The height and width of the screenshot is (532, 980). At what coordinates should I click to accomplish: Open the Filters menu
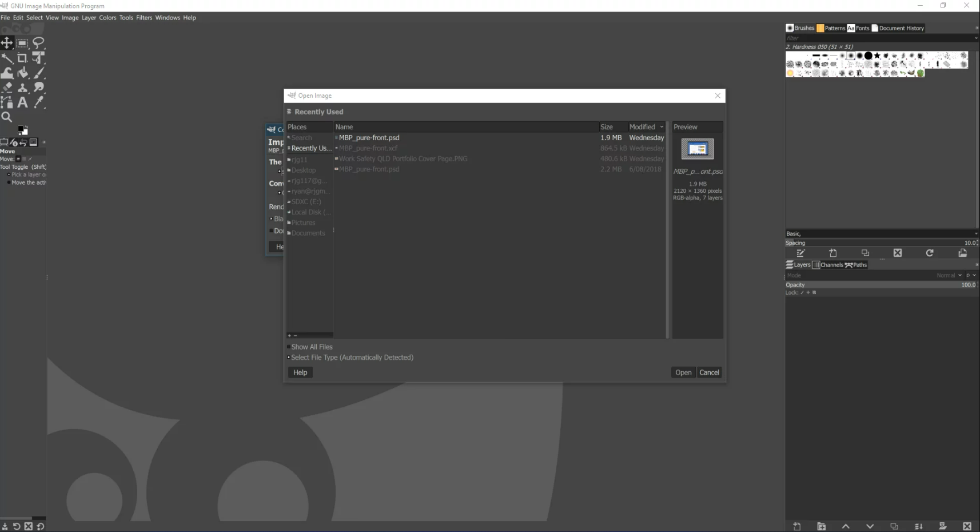coord(144,18)
